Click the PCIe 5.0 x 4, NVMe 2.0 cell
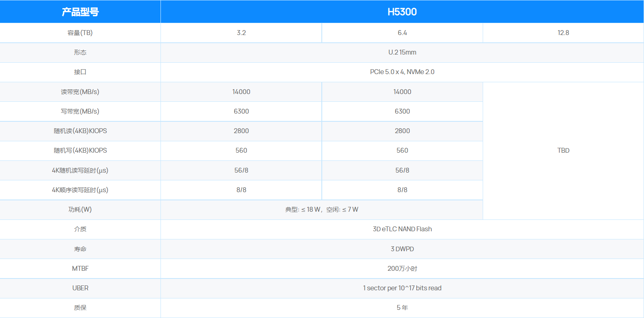This screenshot has height=318, width=644. tap(402, 72)
